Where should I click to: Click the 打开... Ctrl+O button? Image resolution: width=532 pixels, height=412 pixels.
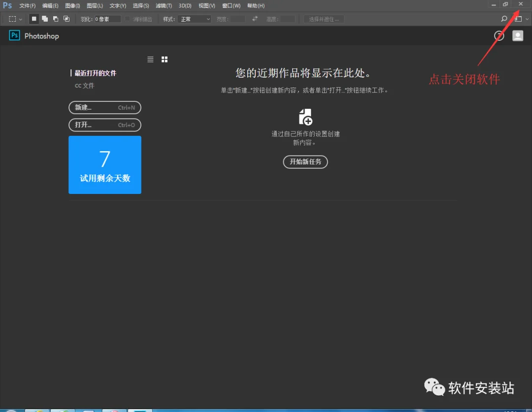[105, 125]
